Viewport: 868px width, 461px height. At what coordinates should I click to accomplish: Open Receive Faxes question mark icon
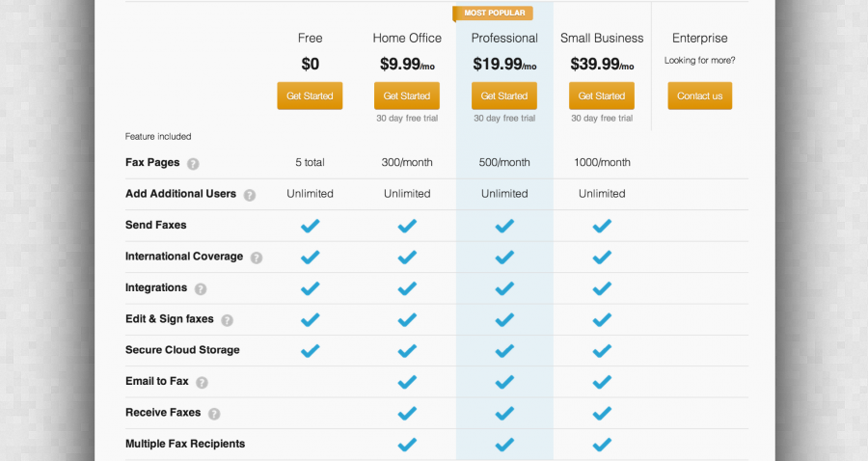(x=214, y=414)
